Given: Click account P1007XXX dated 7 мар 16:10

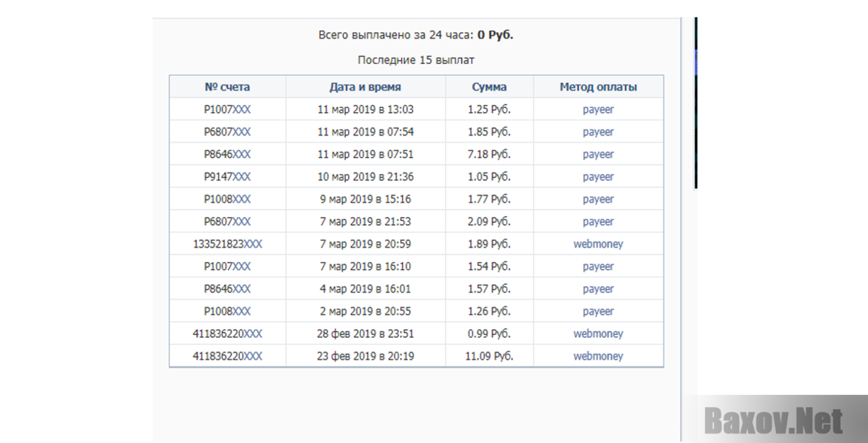Looking at the screenshot, I should (x=227, y=266).
